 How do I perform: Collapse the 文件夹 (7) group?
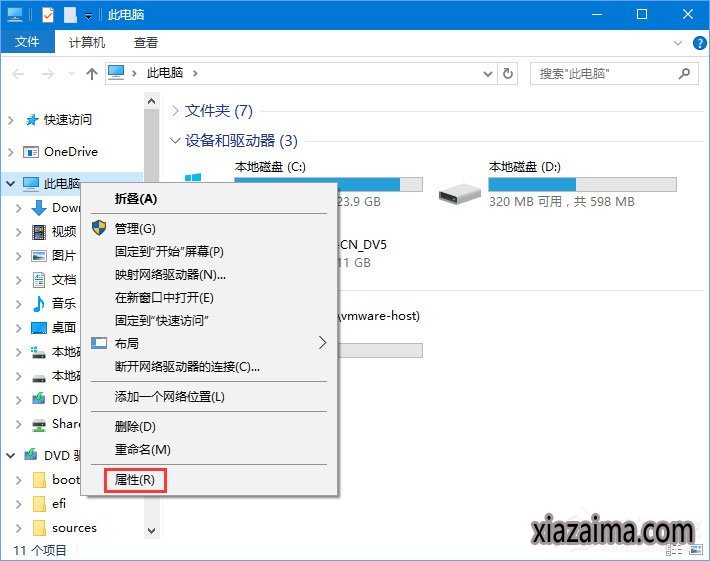pos(176,111)
